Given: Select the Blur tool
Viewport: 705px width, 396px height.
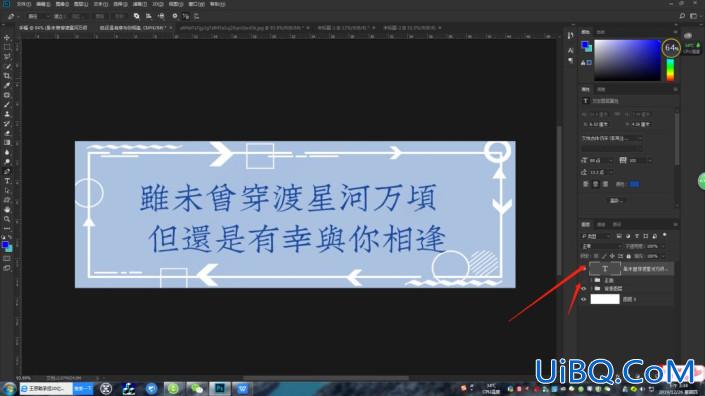Looking at the screenshot, I should tap(7, 152).
